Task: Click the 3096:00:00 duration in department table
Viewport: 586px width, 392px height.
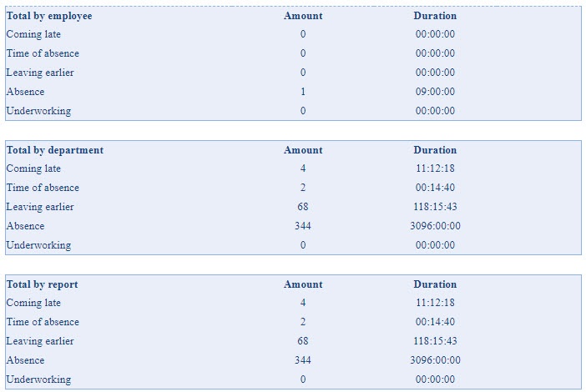Action: pyautogui.click(x=435, y=226)
